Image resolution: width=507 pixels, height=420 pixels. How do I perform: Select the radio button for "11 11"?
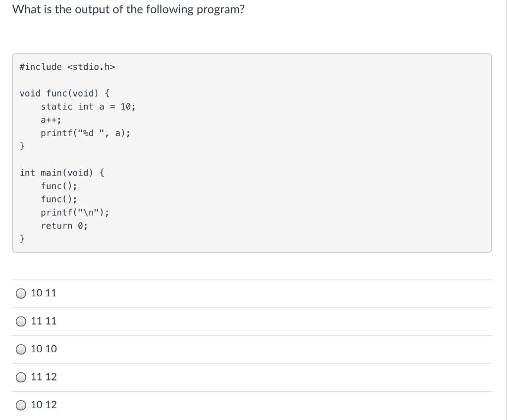click(20, 321)
